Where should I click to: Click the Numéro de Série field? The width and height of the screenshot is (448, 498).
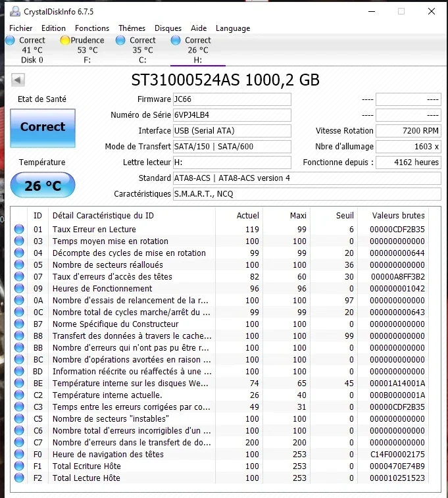[232, 115]
